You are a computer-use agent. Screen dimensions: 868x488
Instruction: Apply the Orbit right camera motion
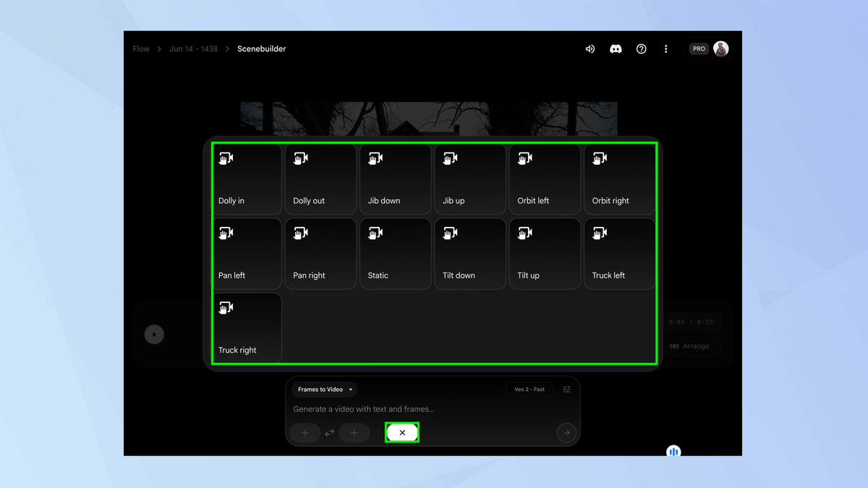[619, 179]
